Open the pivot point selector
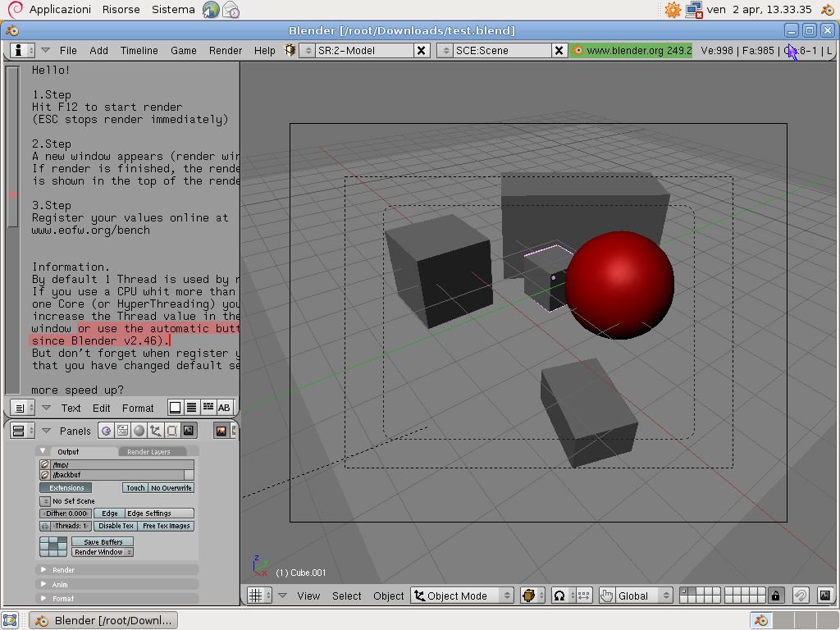The image size is (840, 630). (563, 596)
